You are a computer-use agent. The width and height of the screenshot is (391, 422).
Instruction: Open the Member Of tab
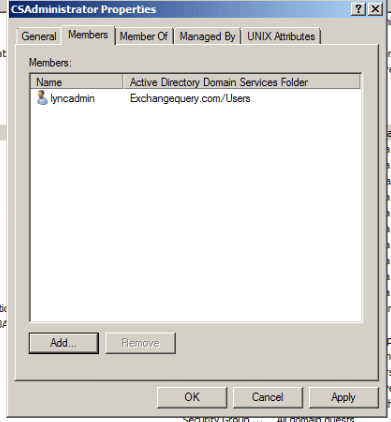(x=144, y=36)
